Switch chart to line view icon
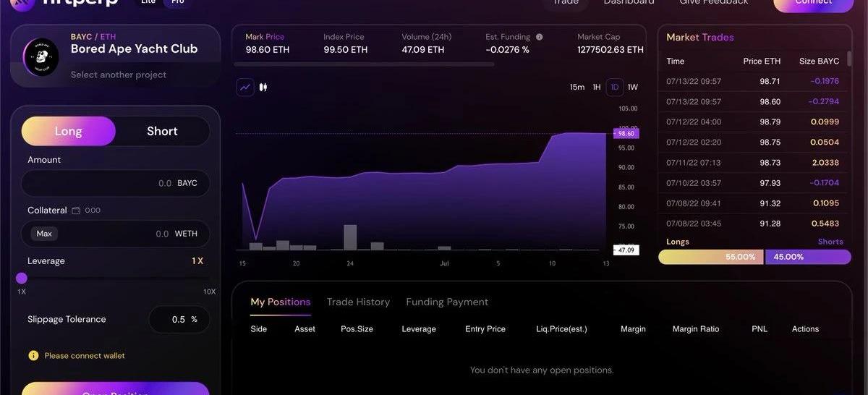The image size is (868, 395). [245, 88]
